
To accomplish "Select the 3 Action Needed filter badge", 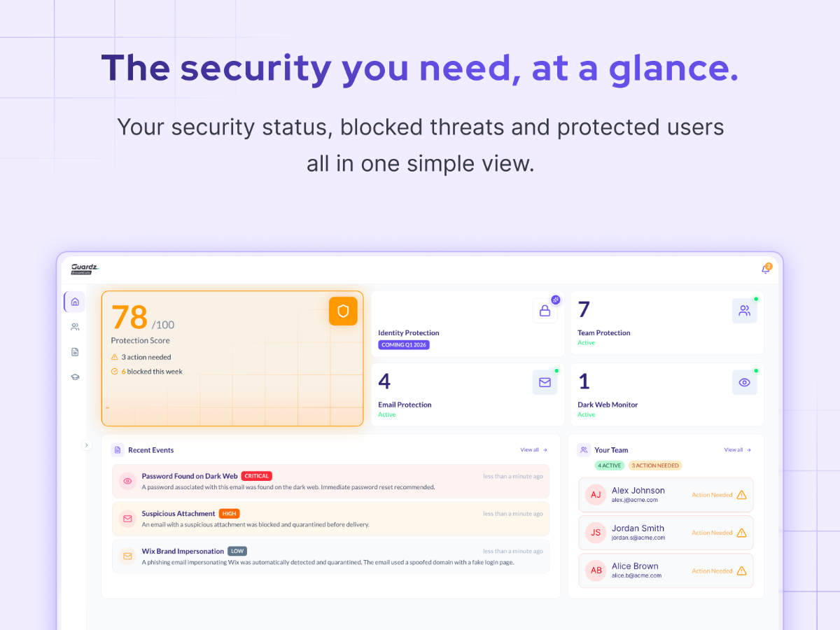I will [x=654, y=465].
